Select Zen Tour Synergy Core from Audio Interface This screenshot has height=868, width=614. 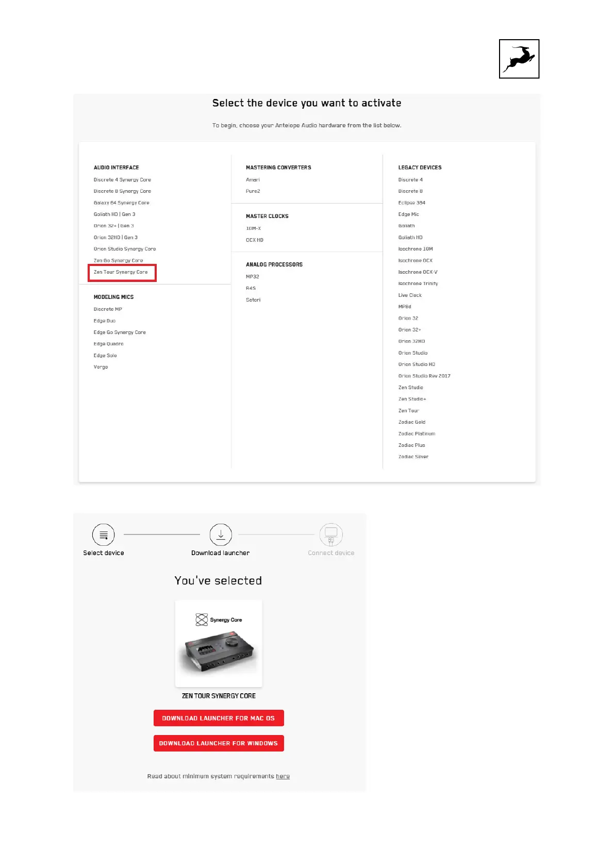pos(121,272)
